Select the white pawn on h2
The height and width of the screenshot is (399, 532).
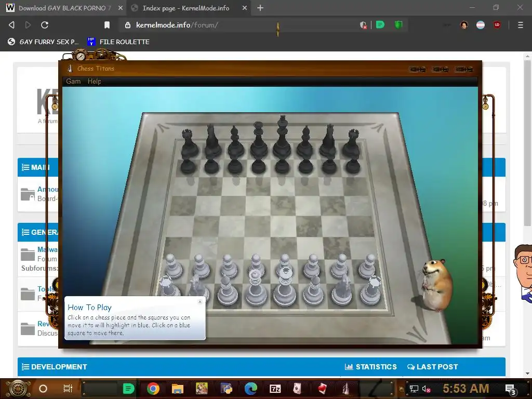pyautogui.click(x=367, y=267)
